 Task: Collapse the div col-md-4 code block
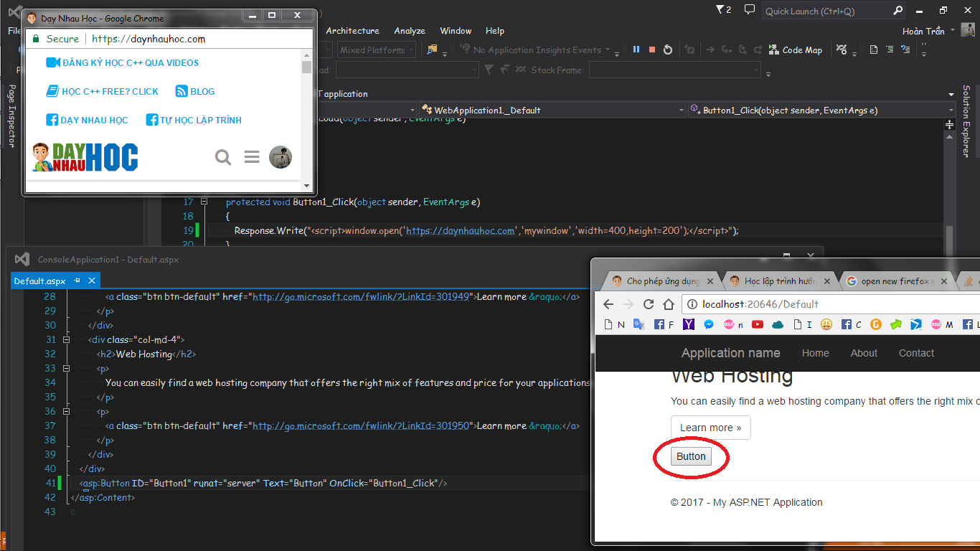click(67, 339)
